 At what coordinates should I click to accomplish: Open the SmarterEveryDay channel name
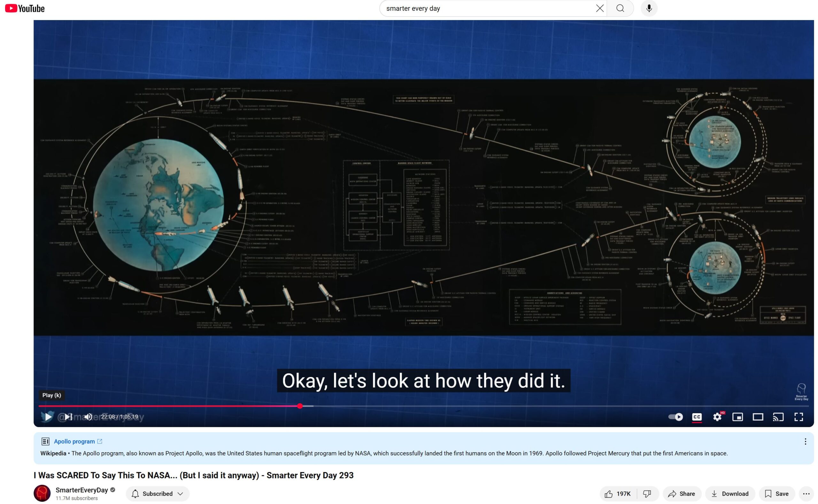point(81,490)
